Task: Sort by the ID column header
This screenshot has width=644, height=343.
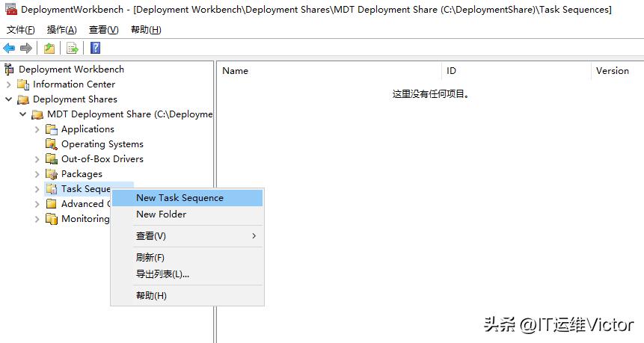Action: [516, 71]
